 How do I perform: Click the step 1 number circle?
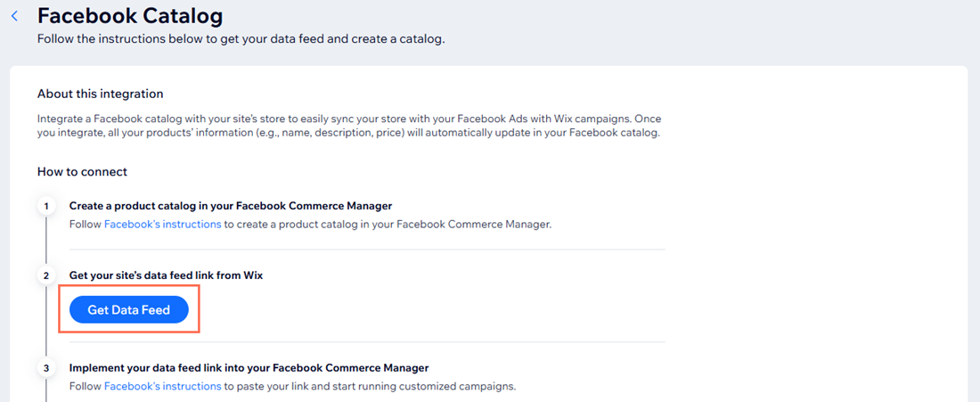click(45, 206)
